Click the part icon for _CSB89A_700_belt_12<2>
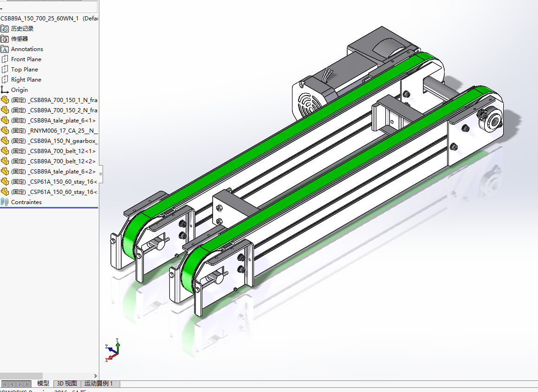538x392 pixels. pyautogui.click(x=5, y=161)
